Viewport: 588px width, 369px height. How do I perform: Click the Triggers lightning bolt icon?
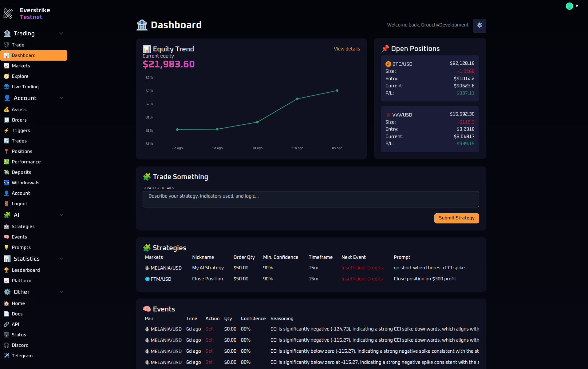point(6,130)
